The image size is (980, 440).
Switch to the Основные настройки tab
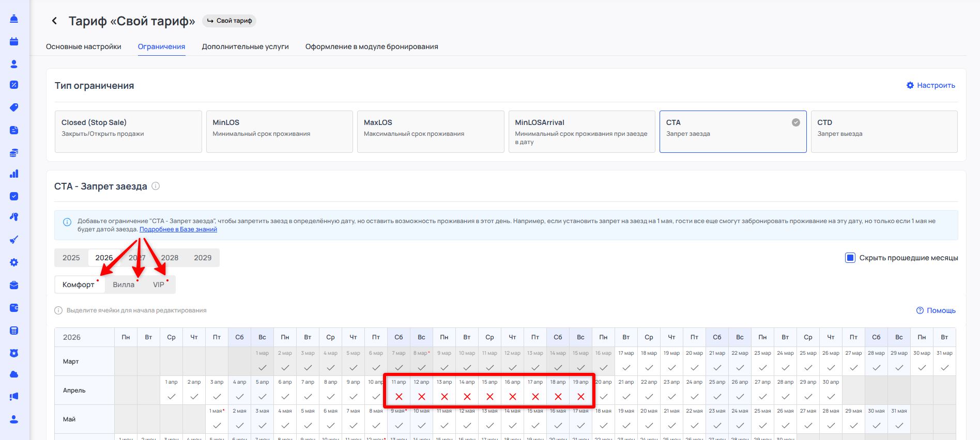coord(84,46)
